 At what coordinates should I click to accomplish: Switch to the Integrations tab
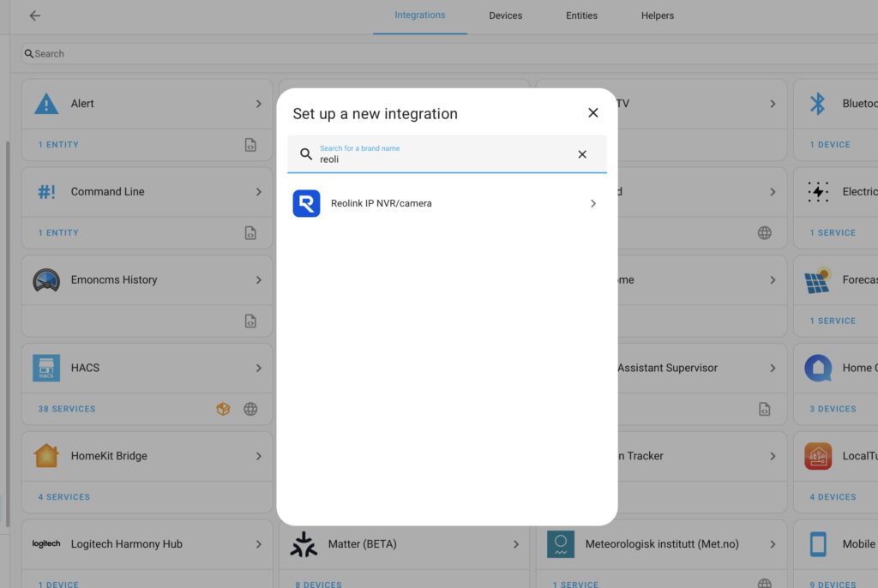419,15
